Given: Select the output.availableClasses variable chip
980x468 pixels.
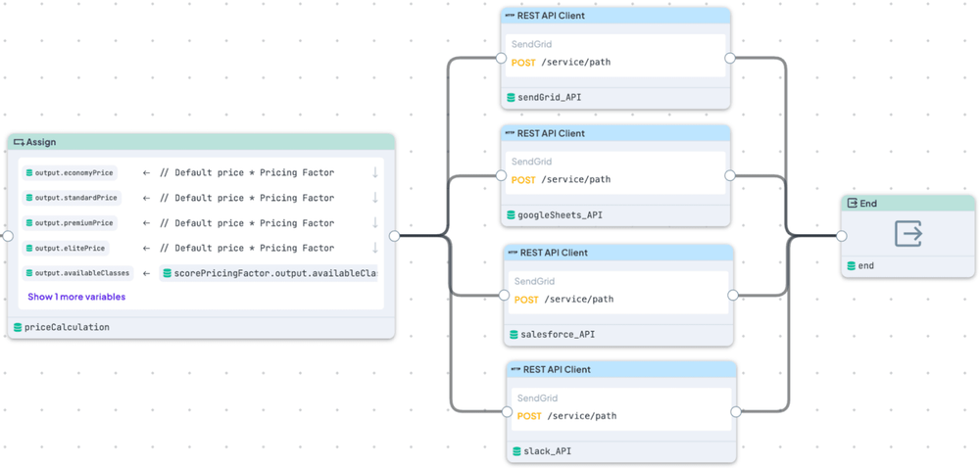Looking at the screenshot, I should pos(77,273).
